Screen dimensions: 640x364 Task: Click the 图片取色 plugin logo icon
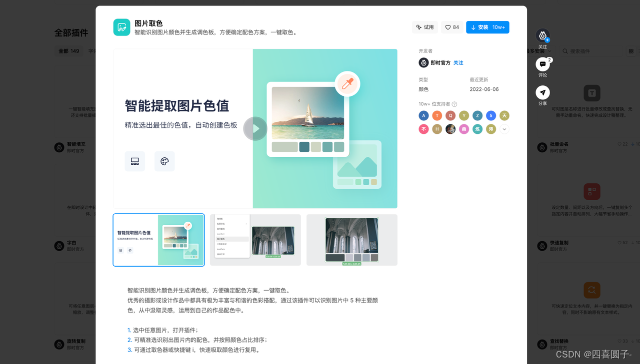coord(121,27)
